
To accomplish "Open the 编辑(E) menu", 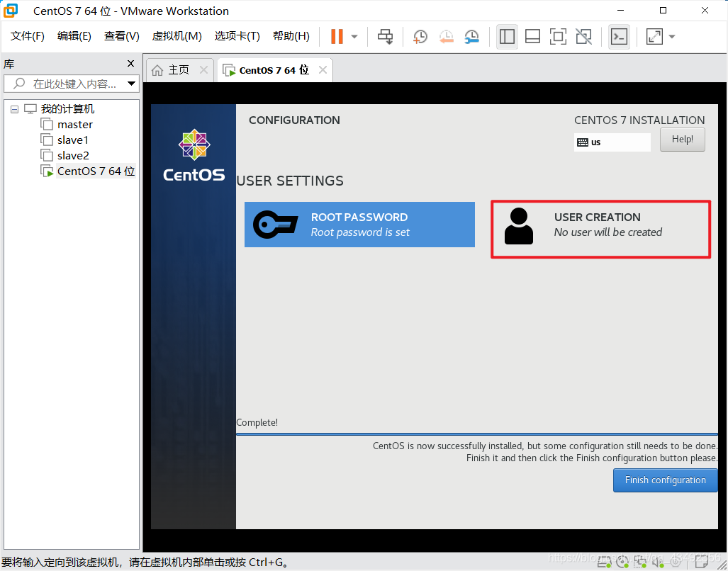I will (74, 36).
